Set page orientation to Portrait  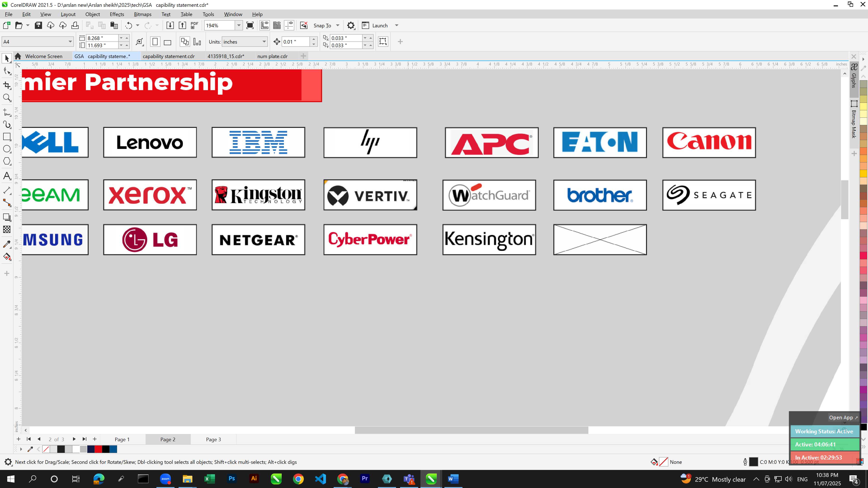[155, 42]
